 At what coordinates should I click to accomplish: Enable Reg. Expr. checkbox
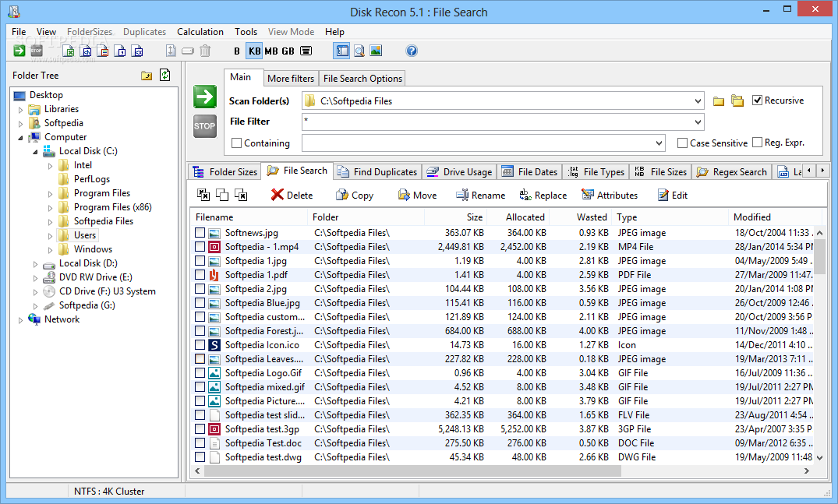point(757,142)
